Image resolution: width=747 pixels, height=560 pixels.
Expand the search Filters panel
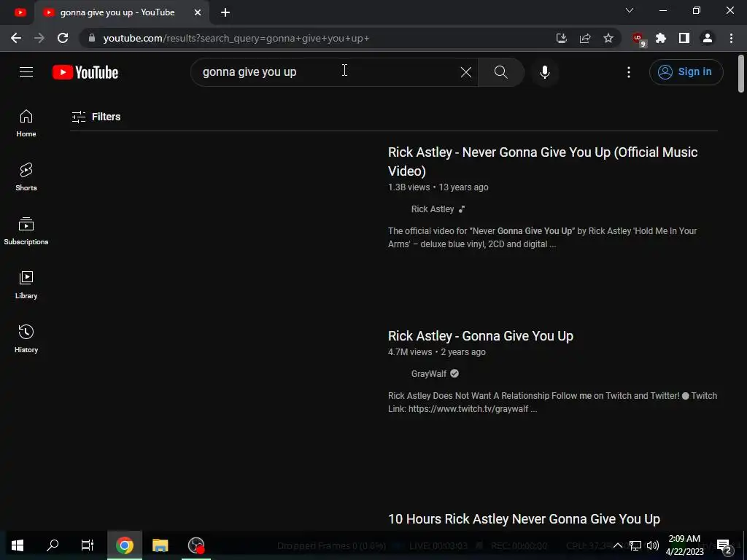click(x=96, y=117)
